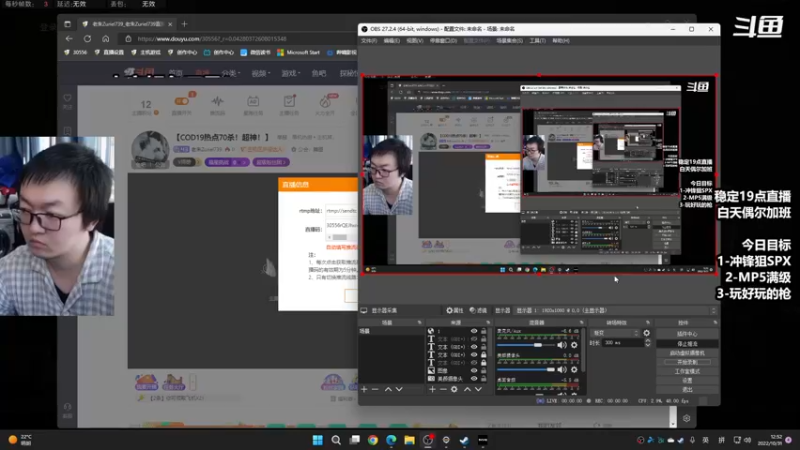Click 停止推流 stop streaming button
This screenshot has height=450, width=800.
(687, 343)
